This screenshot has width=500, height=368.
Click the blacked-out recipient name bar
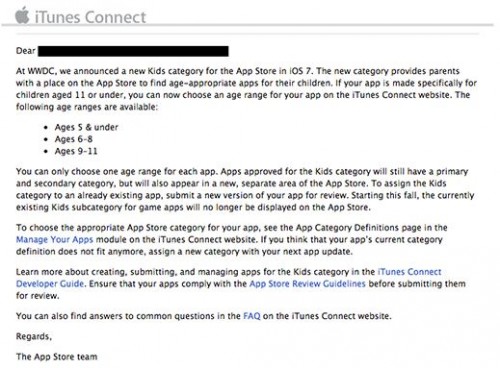click(x=133, y=51)
